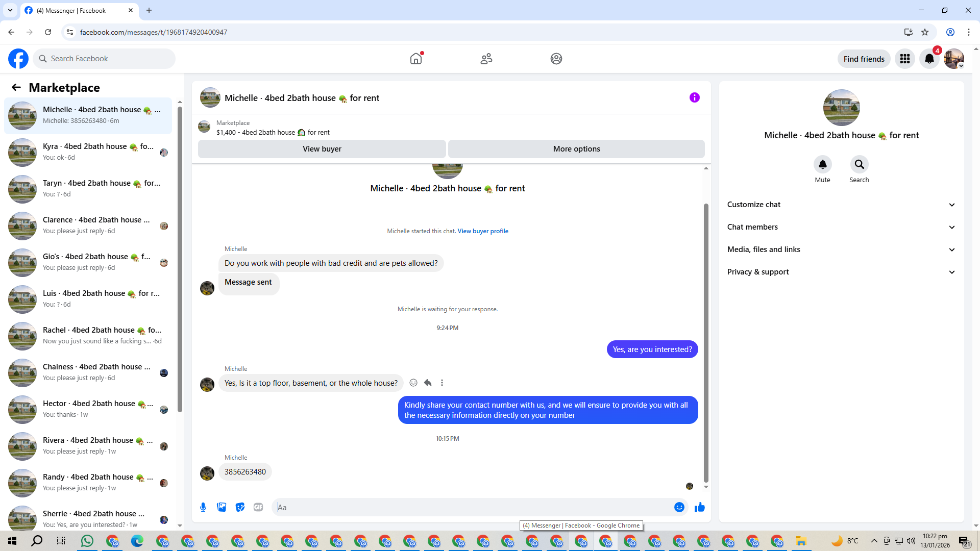Reply to Michelle's top floor message
This screenshot has width=980, height=551.
click(x=428, y=383)
